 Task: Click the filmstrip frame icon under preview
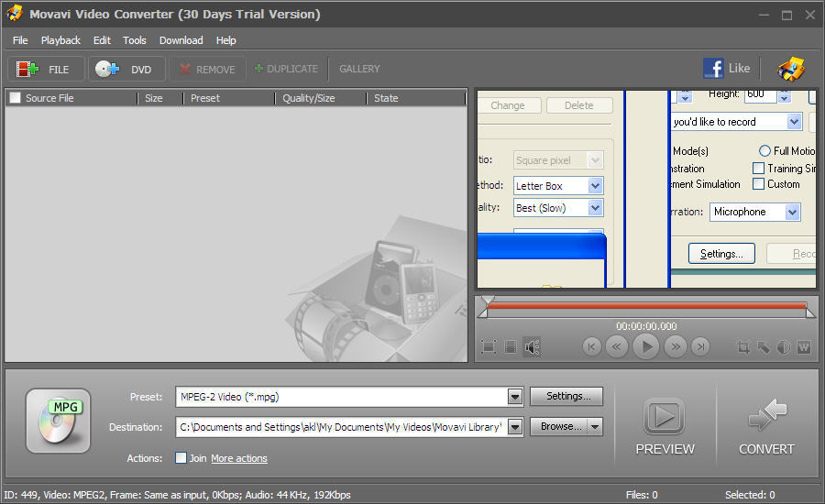pos(511,346)
